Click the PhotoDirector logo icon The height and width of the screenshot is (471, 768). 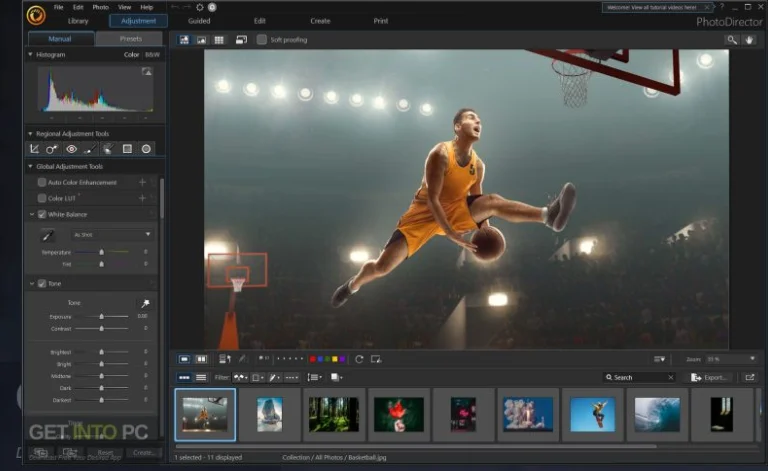pos(36,15)
